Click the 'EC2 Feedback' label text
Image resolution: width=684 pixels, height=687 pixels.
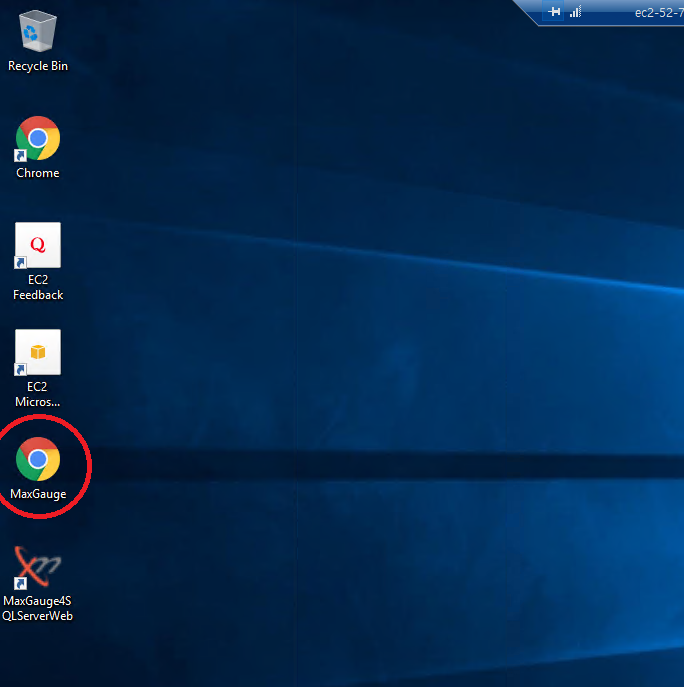pyautogui.click(x=38, y=287)
